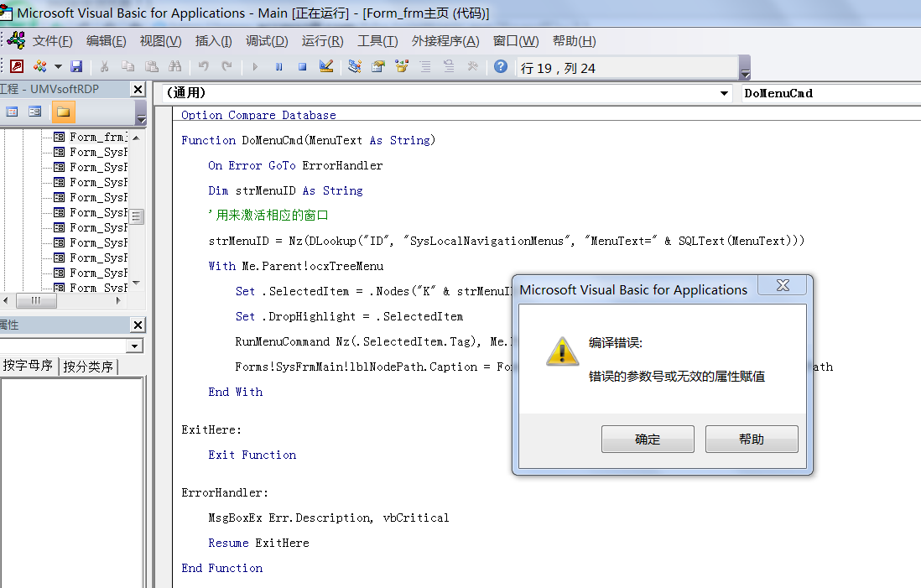Open the 文件(F) menu

[52, 40]
